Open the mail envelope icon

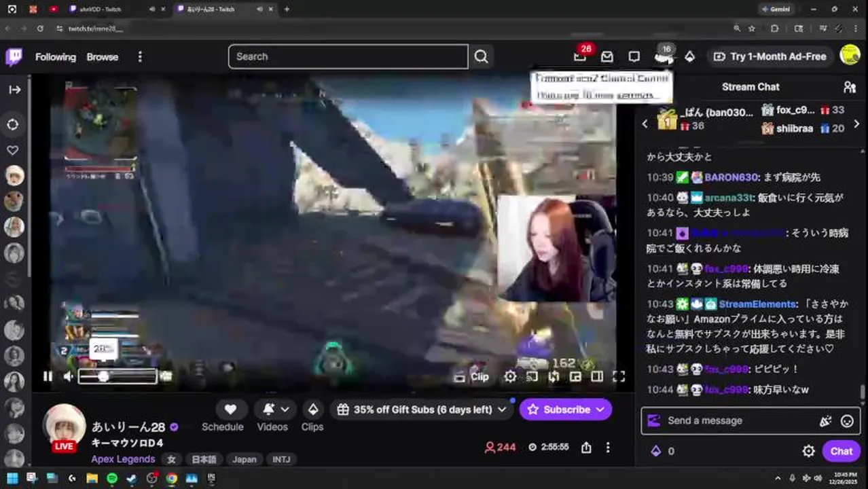tap(607, 57)
